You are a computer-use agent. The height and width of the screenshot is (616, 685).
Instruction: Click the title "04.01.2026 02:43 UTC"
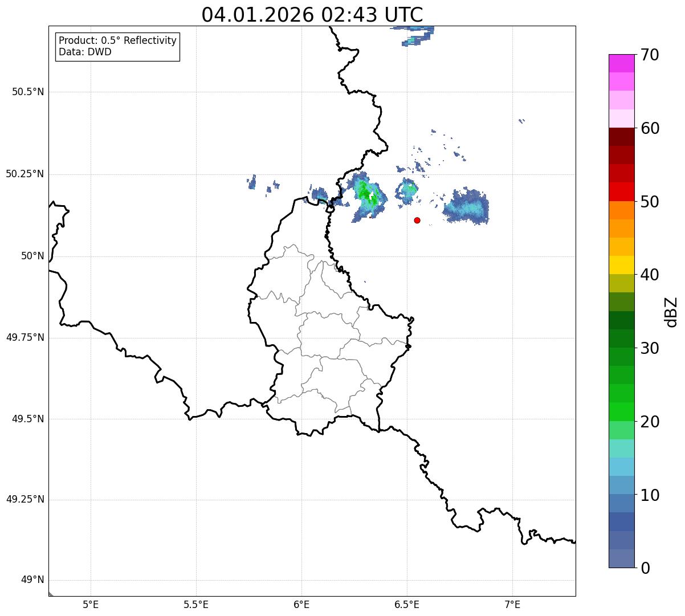(x=312, y=14)
